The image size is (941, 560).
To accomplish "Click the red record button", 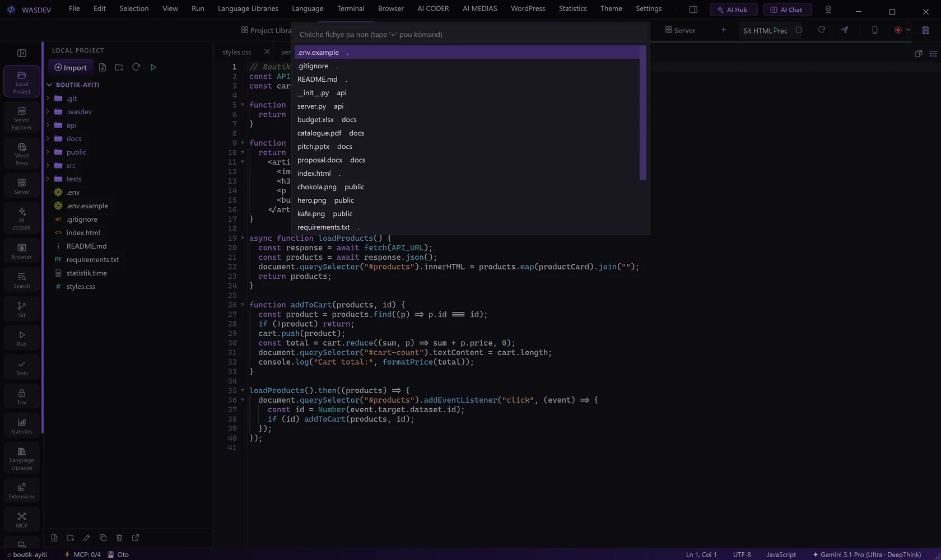I will coord(898,30).
